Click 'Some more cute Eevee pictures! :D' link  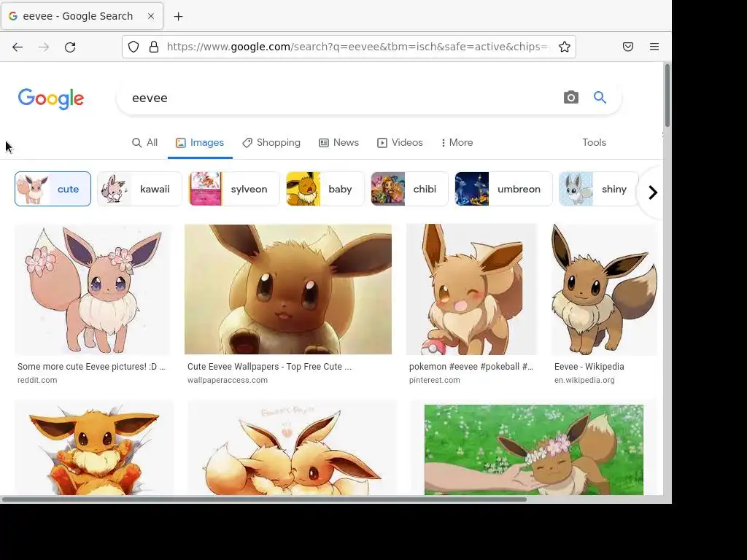91,367
